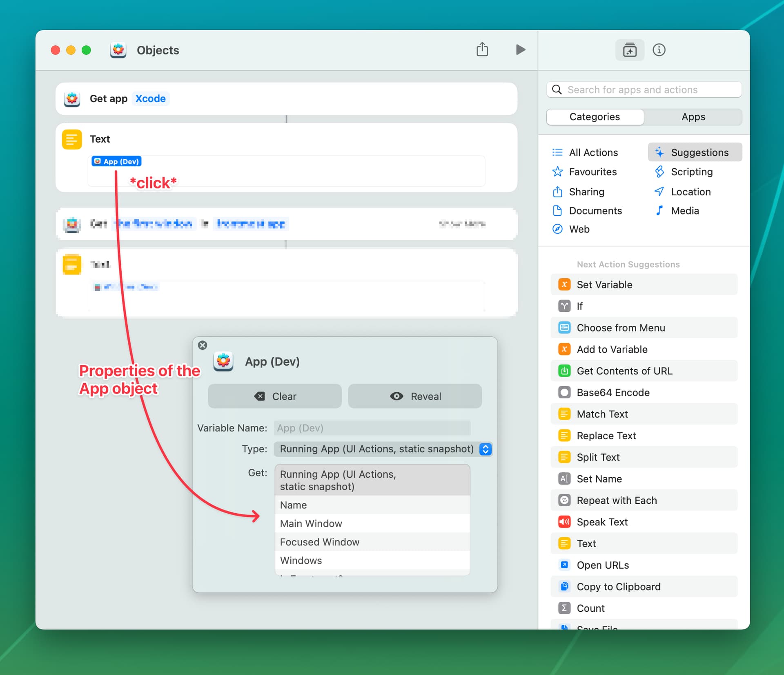Run the shortcut with the play button
The image size is (784, 675).
pyautogui.click(x=520, y=49)
